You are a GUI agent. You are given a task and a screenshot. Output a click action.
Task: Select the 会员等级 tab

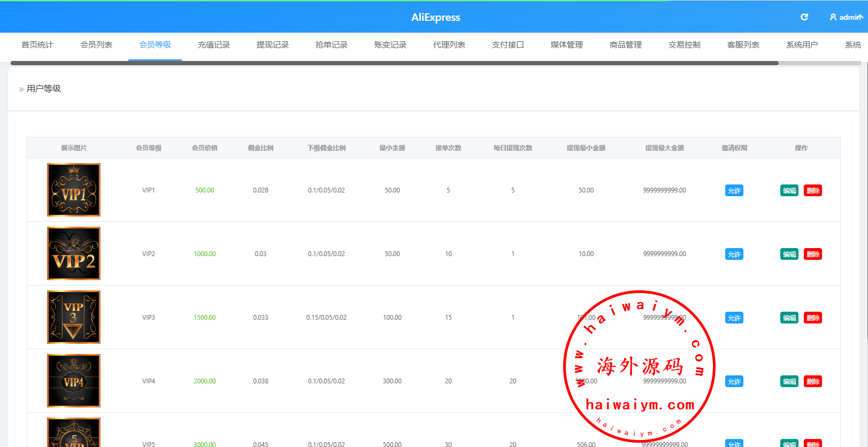pos(155,45)
